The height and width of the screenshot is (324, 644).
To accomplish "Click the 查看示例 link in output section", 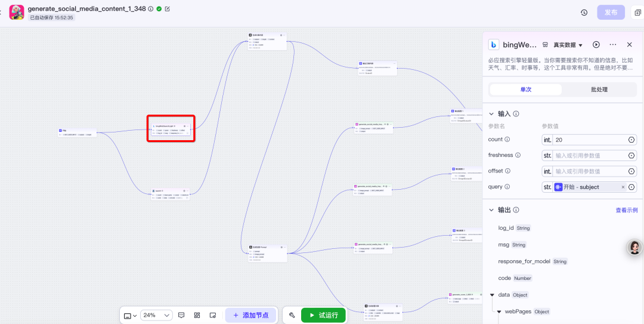I will [626, 210].
